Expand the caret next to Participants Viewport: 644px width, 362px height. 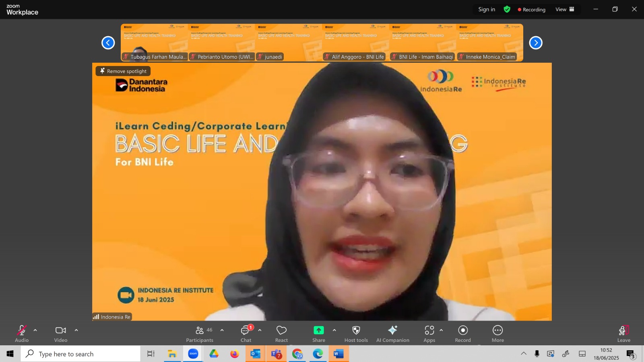[222, 330]
